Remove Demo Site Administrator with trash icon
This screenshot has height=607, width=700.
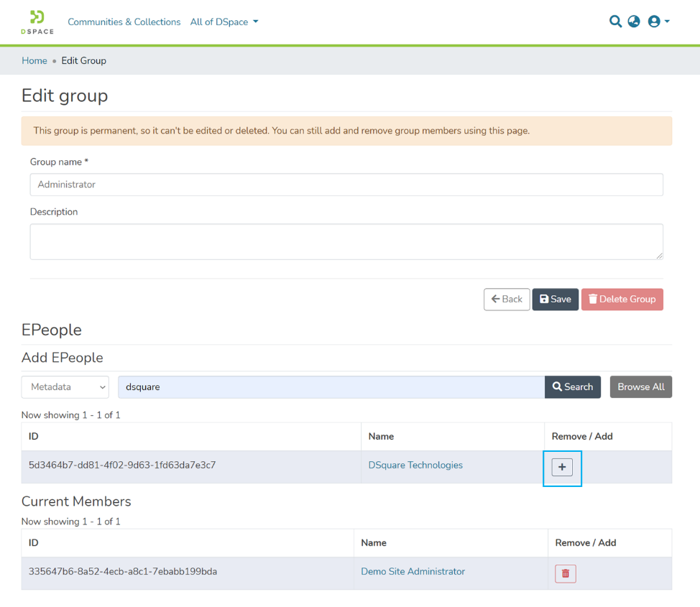pyautogui.click(x=565, y=573)
